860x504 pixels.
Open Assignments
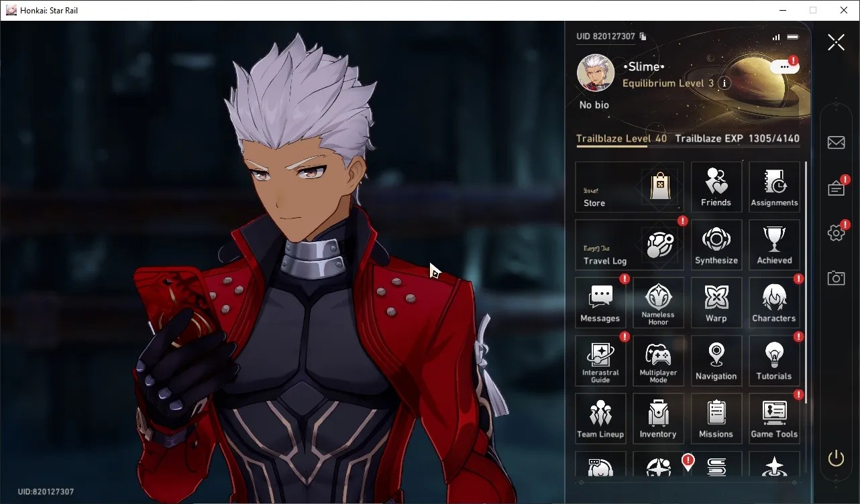pyautogui.click(x=774, y=187)
